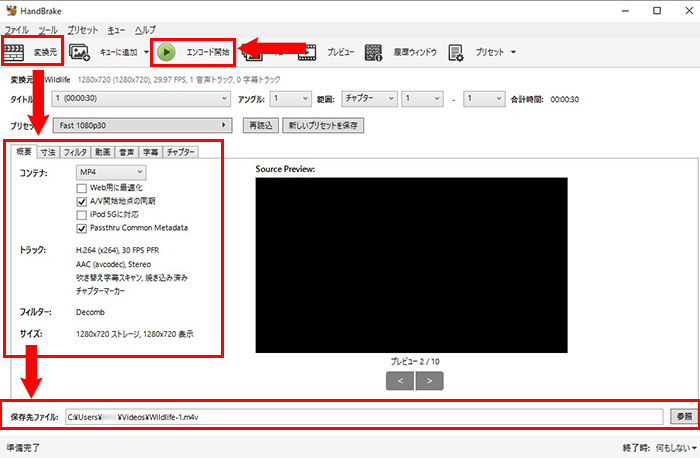The width and height of the screenshot is (700, 458).
Task: Enable iPod 5Gに対応 checkbox
Action: click(x=82, y=215)
